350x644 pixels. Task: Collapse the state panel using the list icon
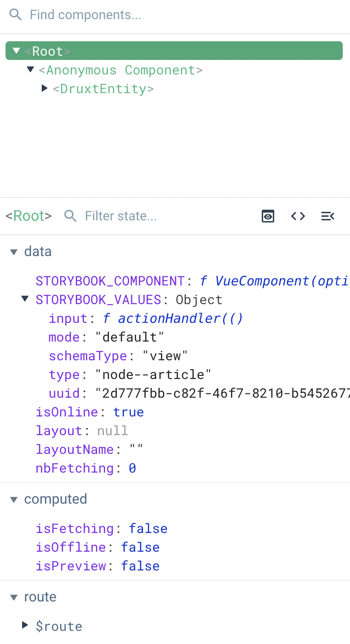coord(328,216)
